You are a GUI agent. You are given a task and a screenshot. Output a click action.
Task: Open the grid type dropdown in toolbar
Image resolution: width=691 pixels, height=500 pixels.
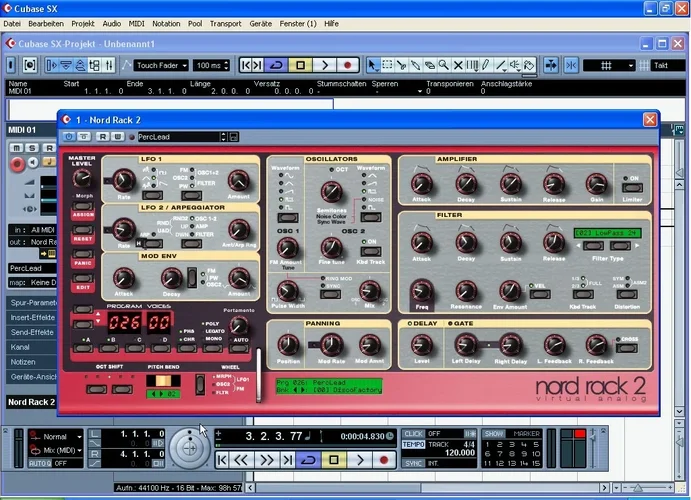pyautogui.click(x=609, y=65)
